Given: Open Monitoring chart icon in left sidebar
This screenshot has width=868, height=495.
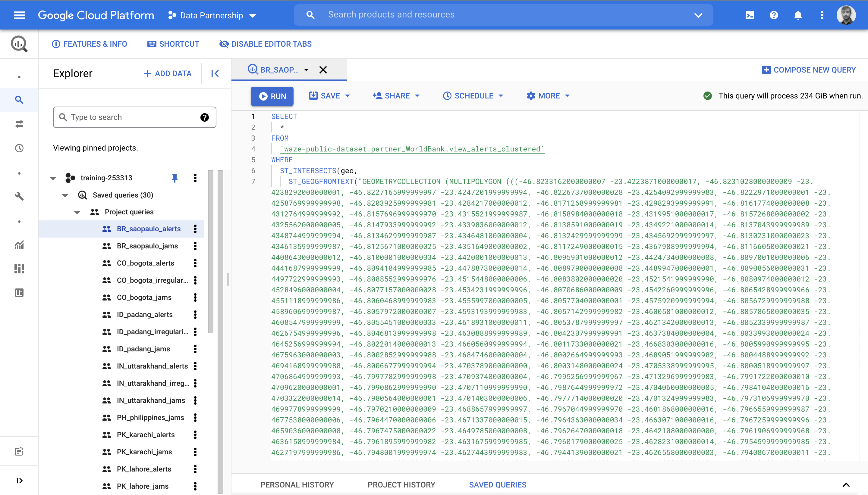Looking at the screenshot, I should [19, 244].
